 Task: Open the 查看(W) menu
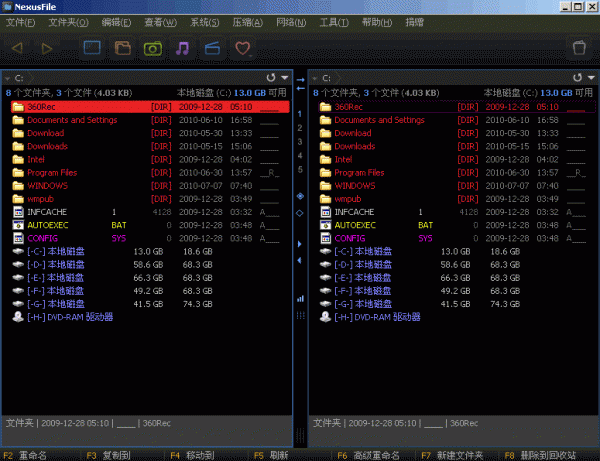[x=160, y=23]
